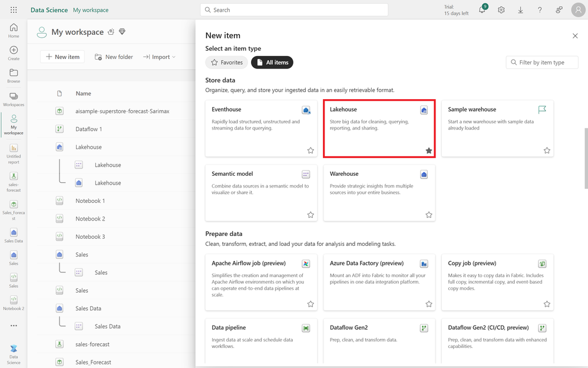Unfavorite the Lakehouse item type

429,150
